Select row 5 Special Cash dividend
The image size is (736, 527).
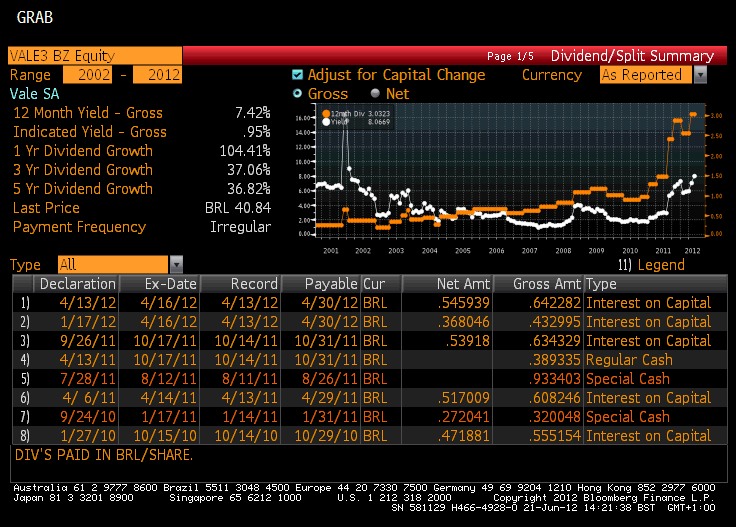627,379
